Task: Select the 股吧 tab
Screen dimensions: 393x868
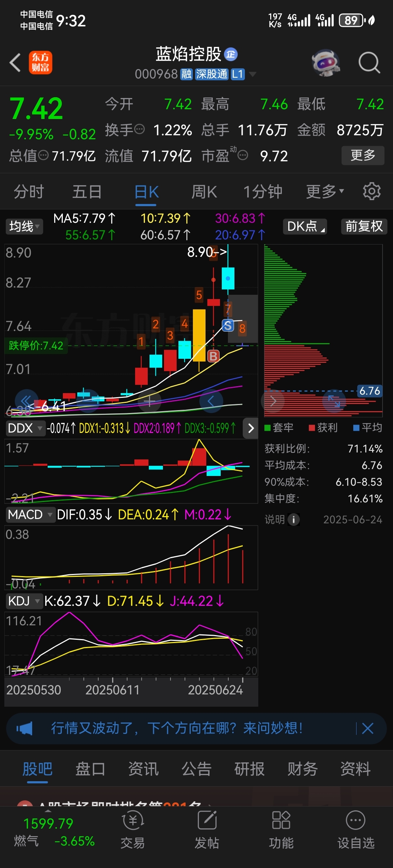Action: [x=38, y=769]
